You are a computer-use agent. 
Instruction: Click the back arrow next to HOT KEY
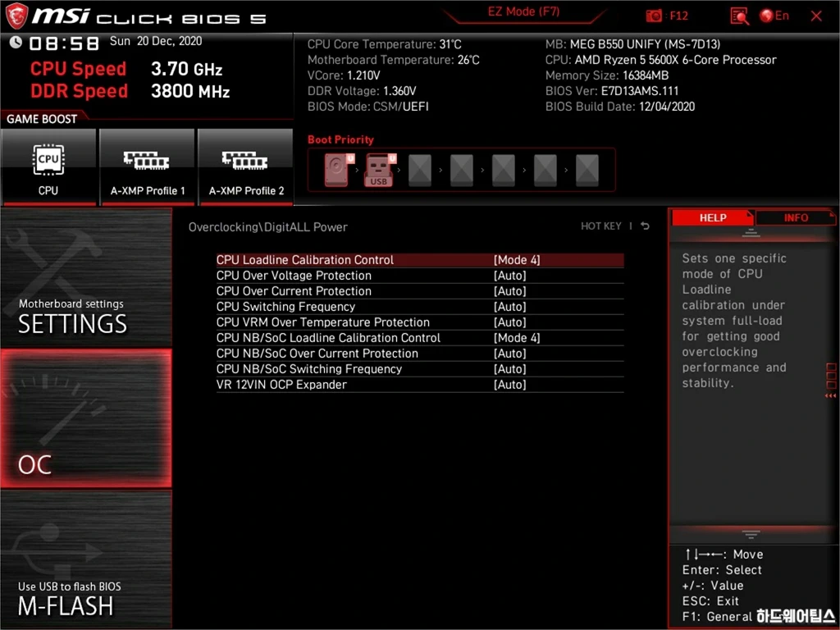pyautogui.click(x=646, y=226)
